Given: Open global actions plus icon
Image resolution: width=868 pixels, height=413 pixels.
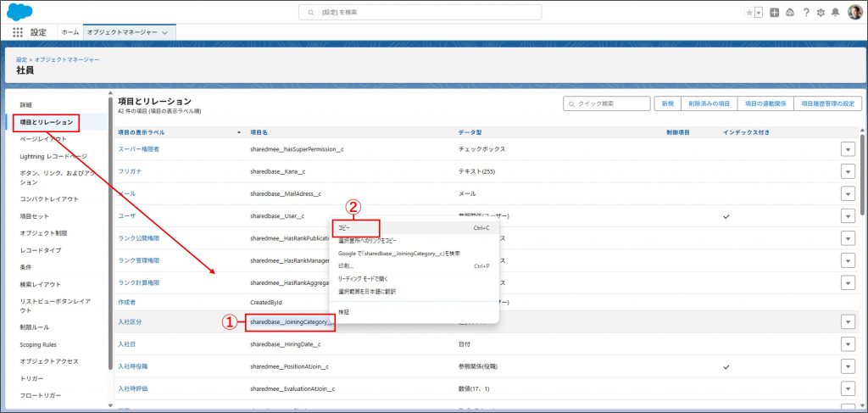Looking at the screenshot, I should (774, 12).
